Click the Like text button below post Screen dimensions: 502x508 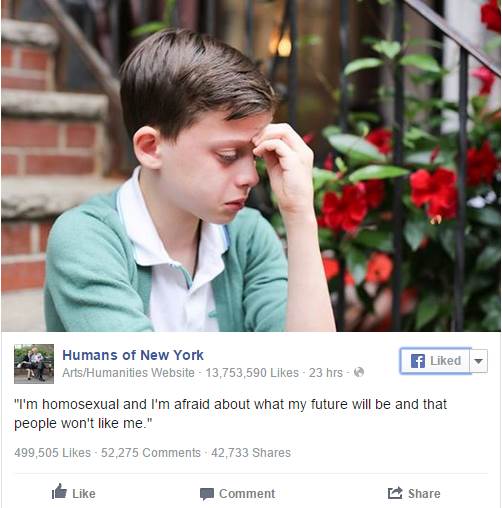(x=84, y=494)
